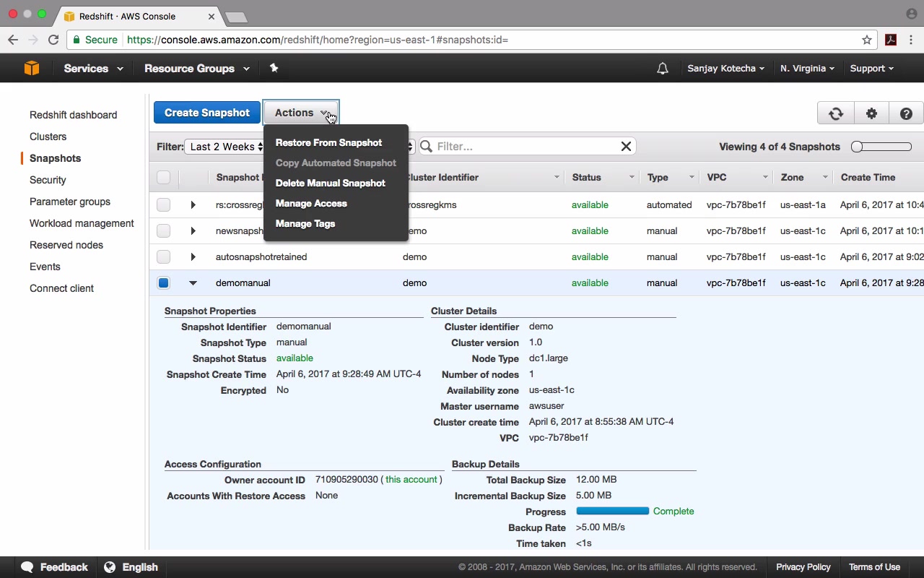Image resolution: width=924 pixels, height=578 pixels.
Task: Expand the rs:crossreg snapshot row
Action: coord(193,204)
